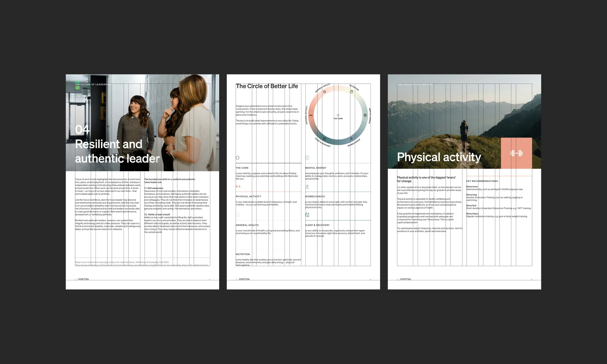Select 'The Circle of Better Life' header tab

pyautogui.click(x=414, y=84)
